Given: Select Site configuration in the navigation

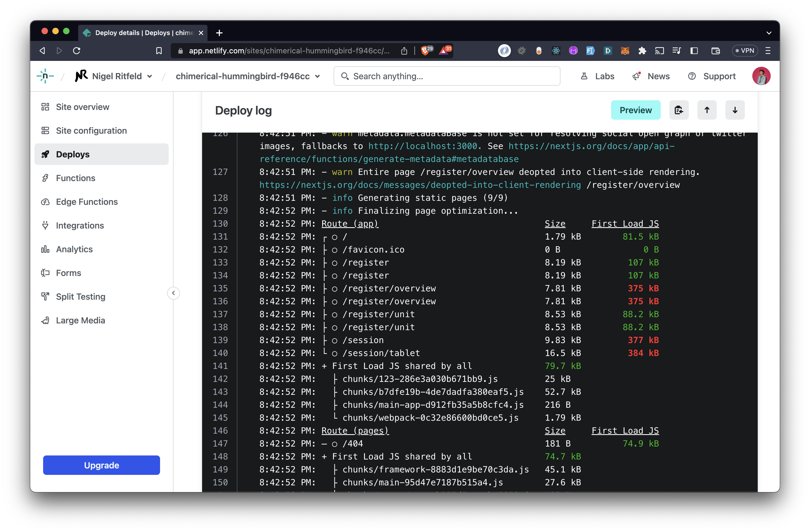Looking at the screenshot, I should 91,130.
